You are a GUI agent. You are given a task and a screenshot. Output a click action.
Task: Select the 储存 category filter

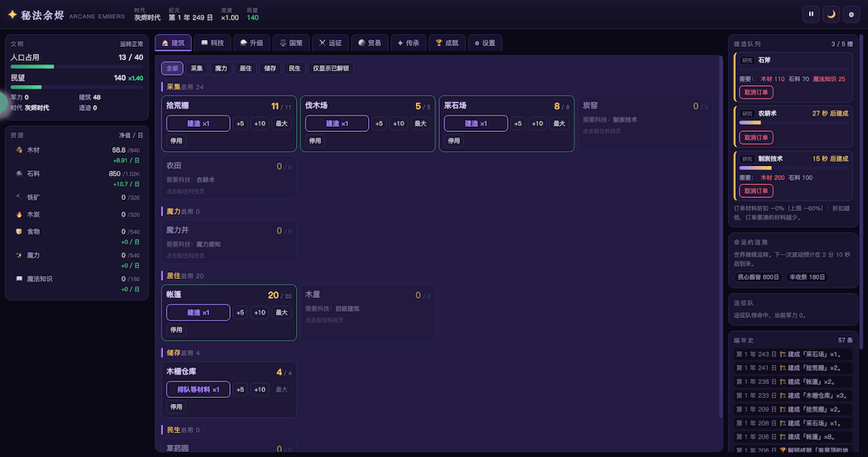click(x=270, y=68)
